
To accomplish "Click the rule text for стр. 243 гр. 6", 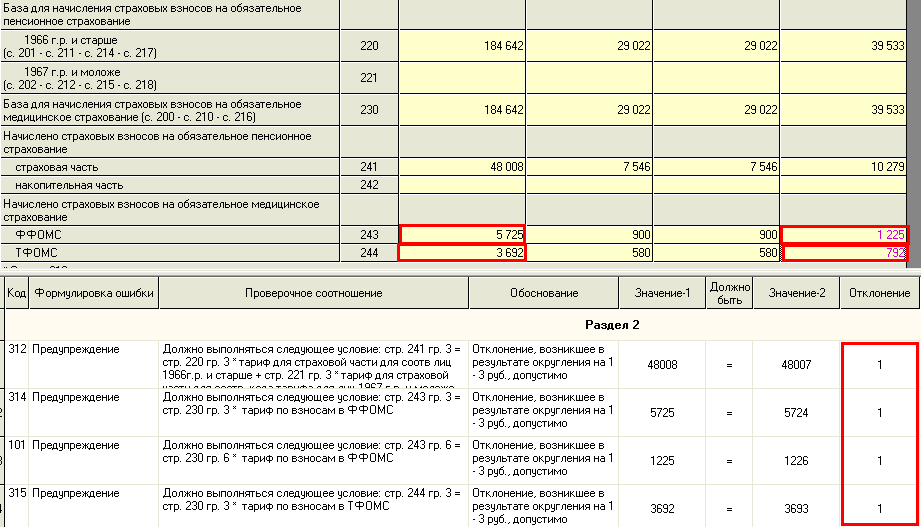I will pos(311,452).
